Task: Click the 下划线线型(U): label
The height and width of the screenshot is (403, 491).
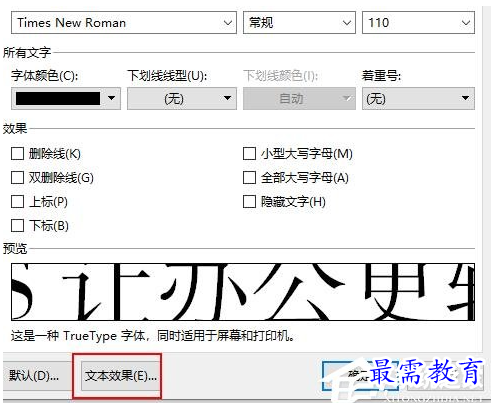Action: pos(167,76)
